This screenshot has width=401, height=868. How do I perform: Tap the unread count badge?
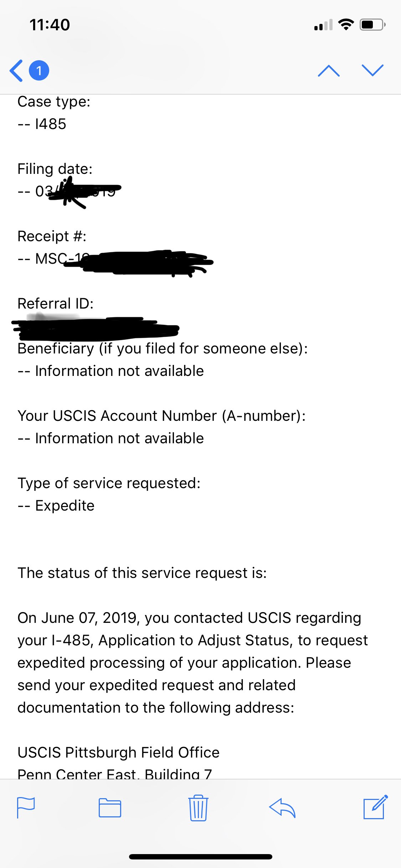click(x=39, y=71)
